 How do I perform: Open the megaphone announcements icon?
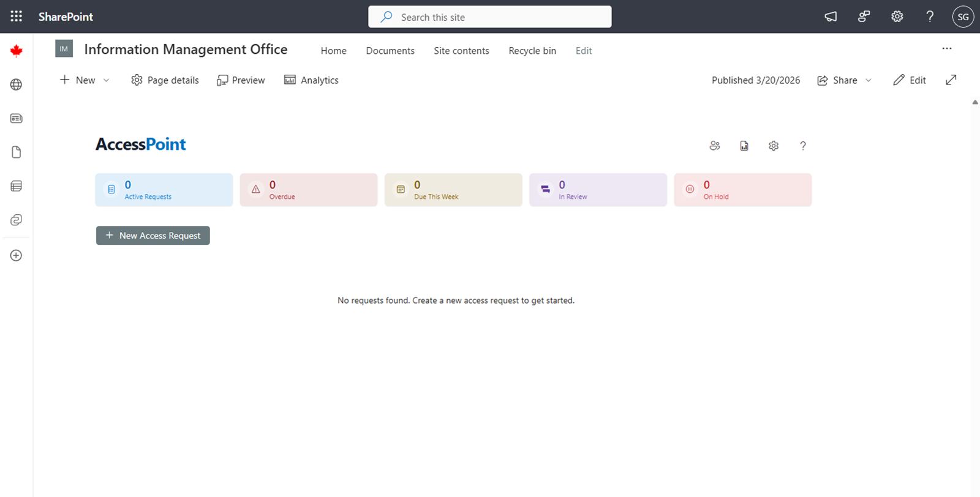[x=831, y=17]
